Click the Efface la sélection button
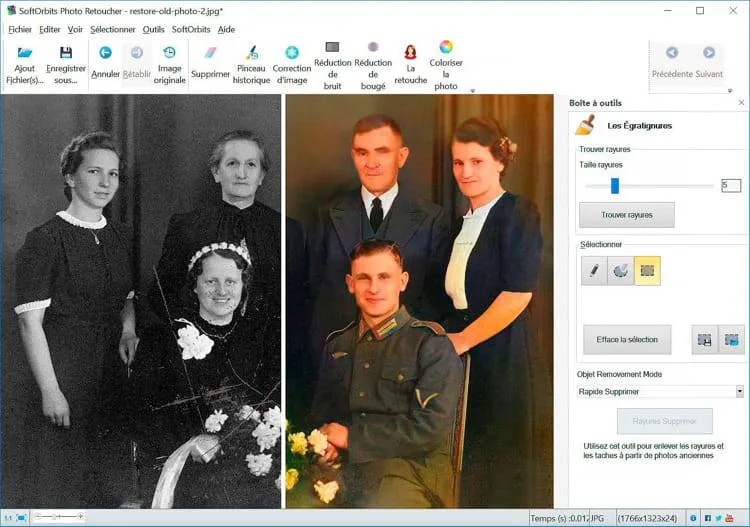Screen dimensions: 750x527 pyautogui.click(x=627, y=339)
